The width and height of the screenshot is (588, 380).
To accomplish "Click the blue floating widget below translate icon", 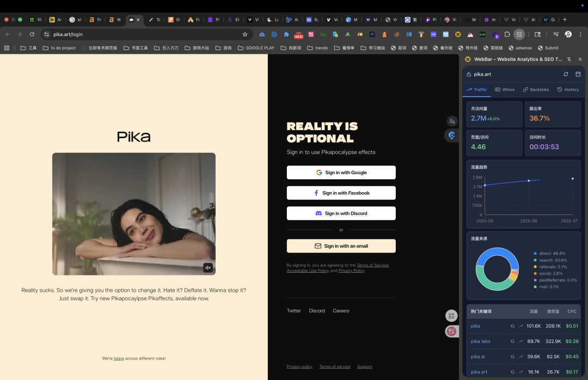I will click(x=451, y=136).
